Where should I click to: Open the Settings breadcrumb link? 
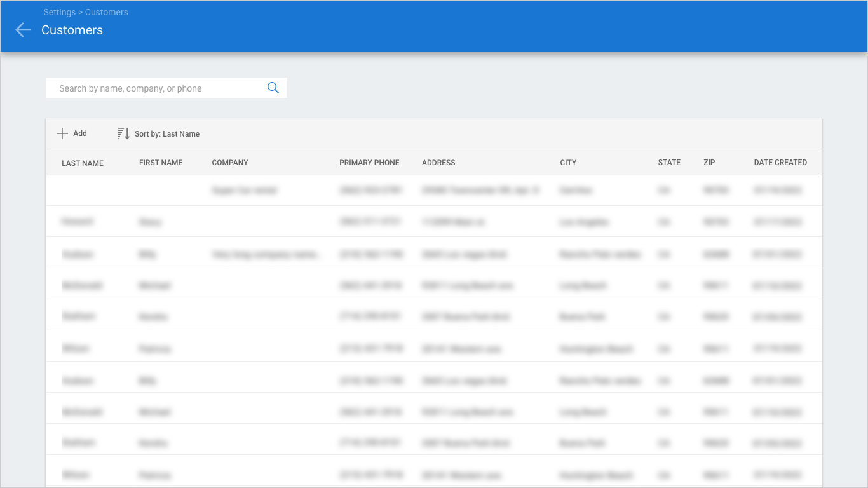pos(60,12)
